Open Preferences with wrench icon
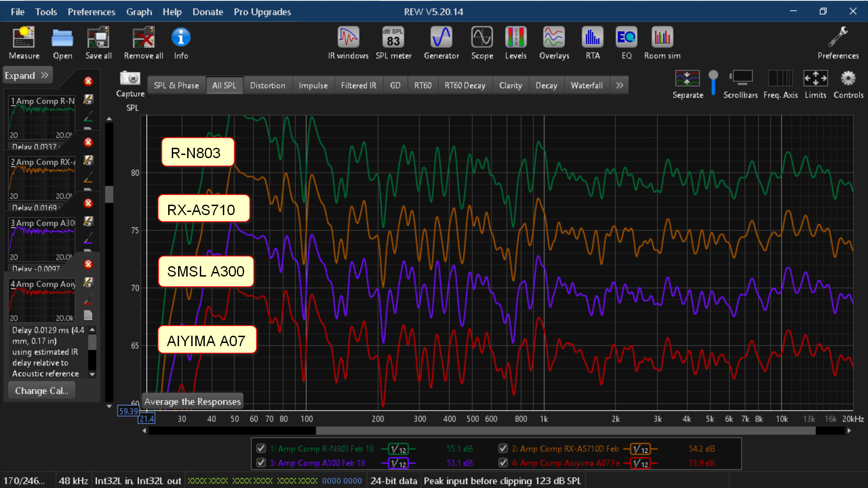 838,43
